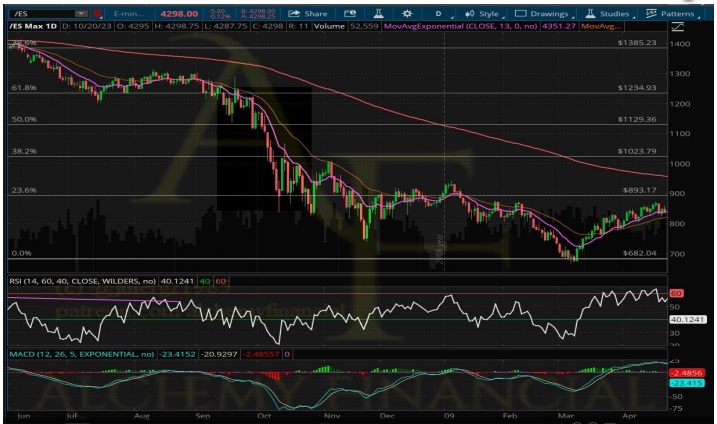717x424 pixels.
Task: Click the Oct label on time axis
Action: click(264, 416)
